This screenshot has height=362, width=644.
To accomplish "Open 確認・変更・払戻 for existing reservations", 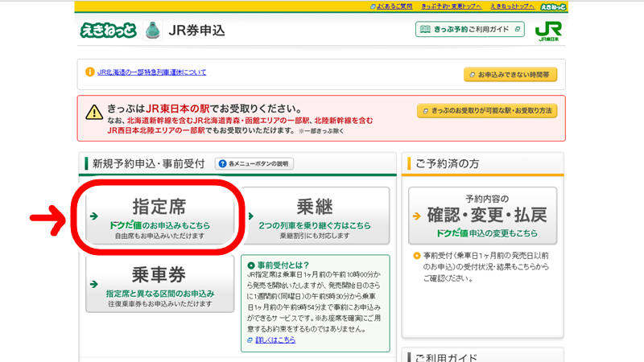I will 482,216.
